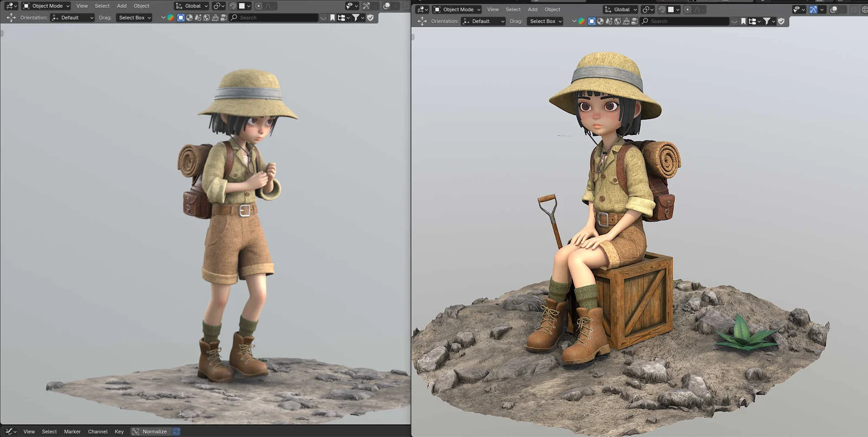Image resolution: width=868 pixels, height=437 pixels.
Task: Toggle overlays in left viewport
Action: tap(387, 6)
